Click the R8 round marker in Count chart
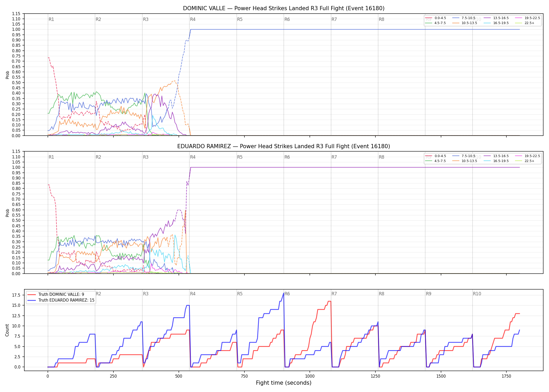 [x=381, y=294]
